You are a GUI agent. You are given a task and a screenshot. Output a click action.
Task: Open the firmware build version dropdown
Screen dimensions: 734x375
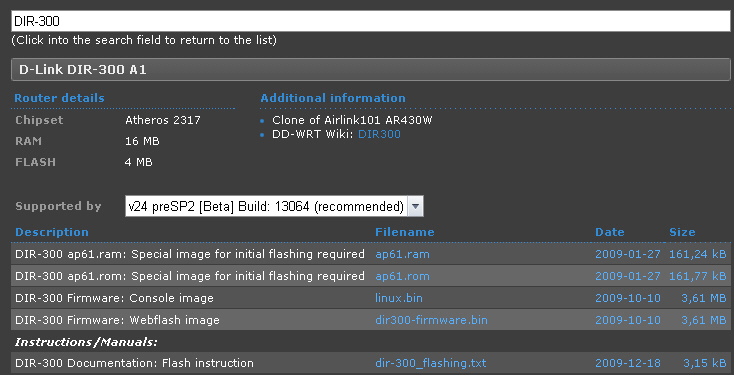pyautogui.click(x=274, y=206)
